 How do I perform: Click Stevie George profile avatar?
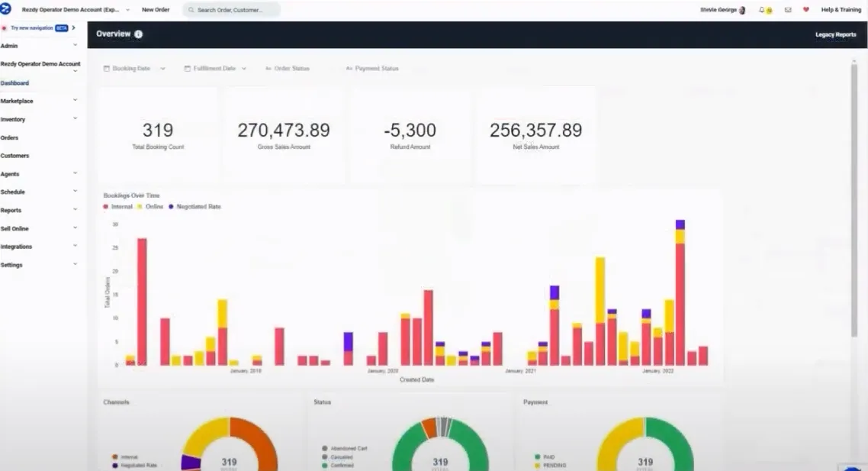pyautogui.click(x=742, y=10)
